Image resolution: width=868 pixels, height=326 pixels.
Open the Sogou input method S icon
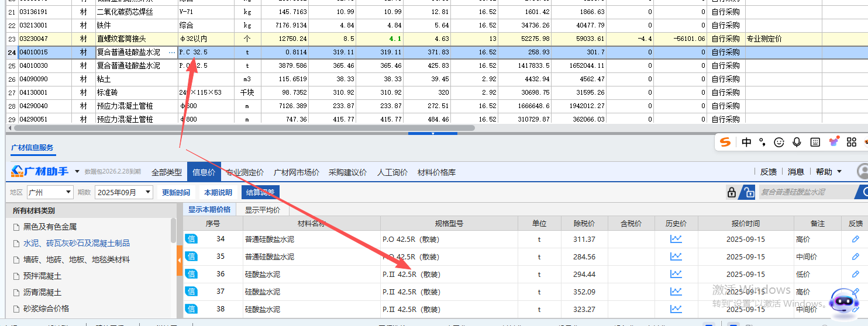click(x=725, y=142)
